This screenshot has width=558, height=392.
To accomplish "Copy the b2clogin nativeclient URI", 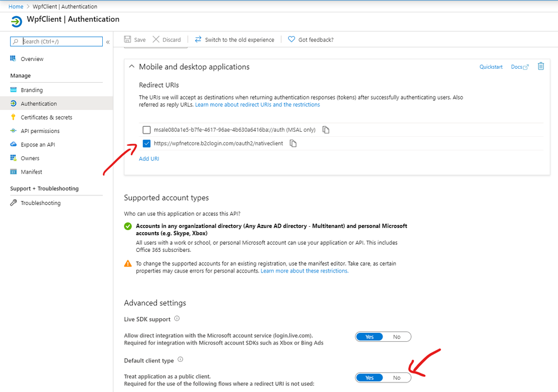I will coord(293,144).
